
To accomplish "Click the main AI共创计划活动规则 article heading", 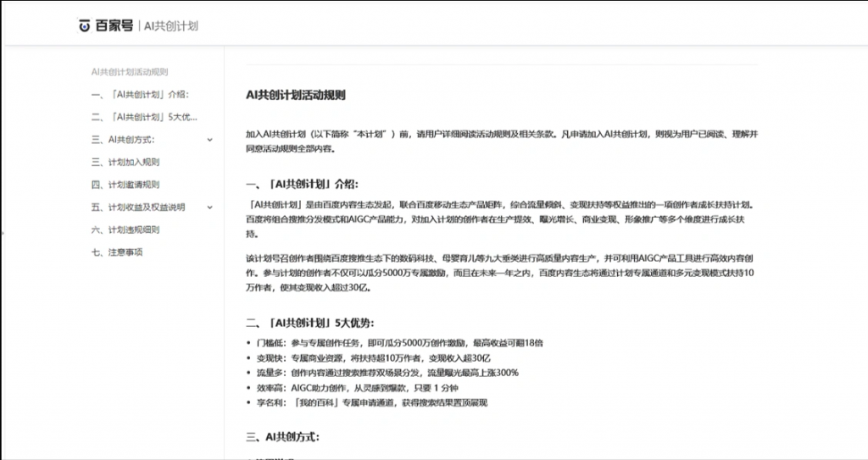I will [295, 96].
